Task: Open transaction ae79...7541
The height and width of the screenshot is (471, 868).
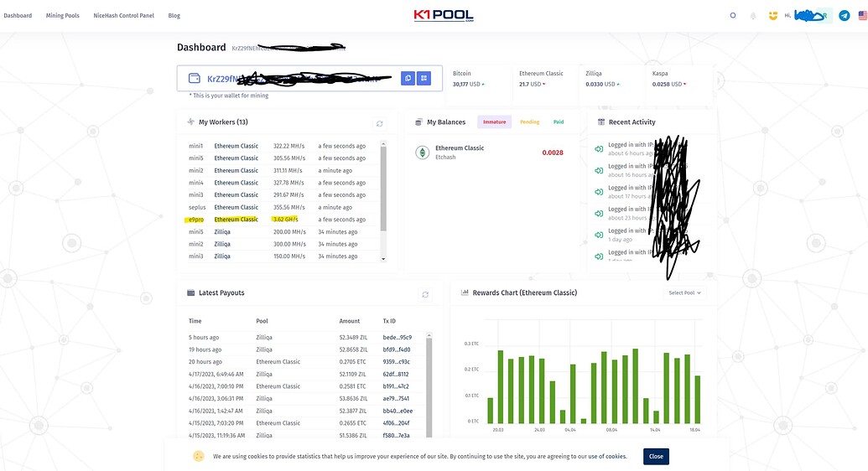Action: click(397, 398)
